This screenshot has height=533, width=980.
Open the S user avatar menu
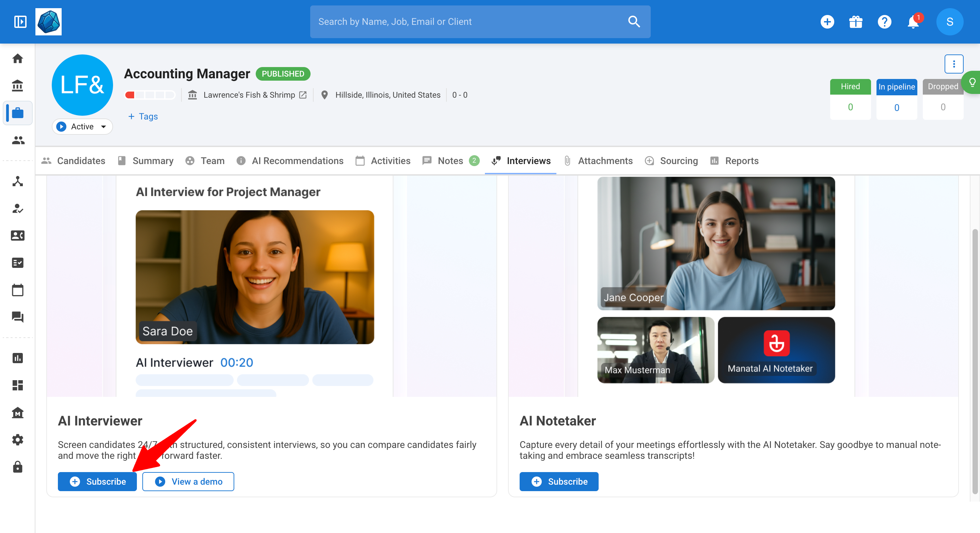pos(950,22)
